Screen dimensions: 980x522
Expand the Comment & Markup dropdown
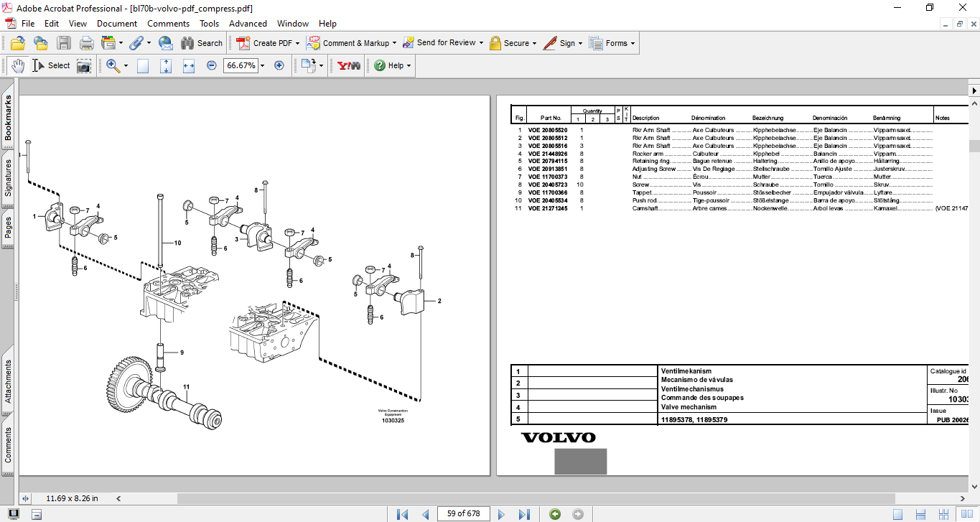click(394, 43)
